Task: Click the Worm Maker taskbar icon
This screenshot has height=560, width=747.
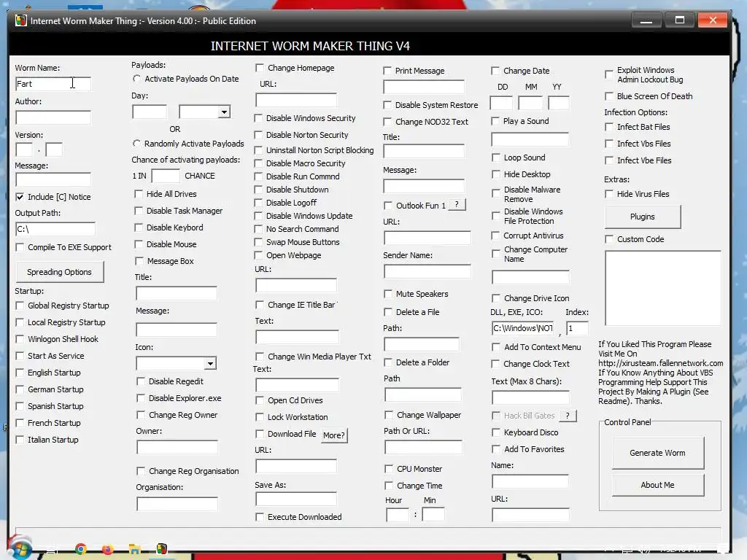Action: pyautogui.click(x=162, y=550)
